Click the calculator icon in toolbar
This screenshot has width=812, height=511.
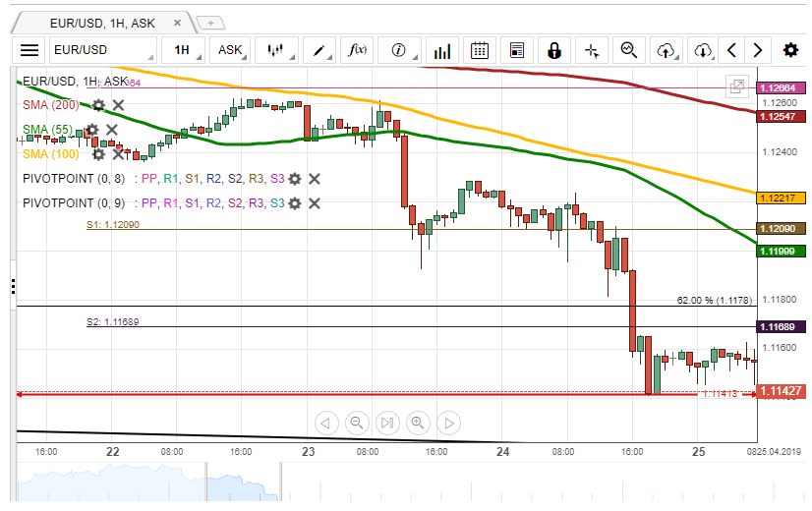pos(517,50)
